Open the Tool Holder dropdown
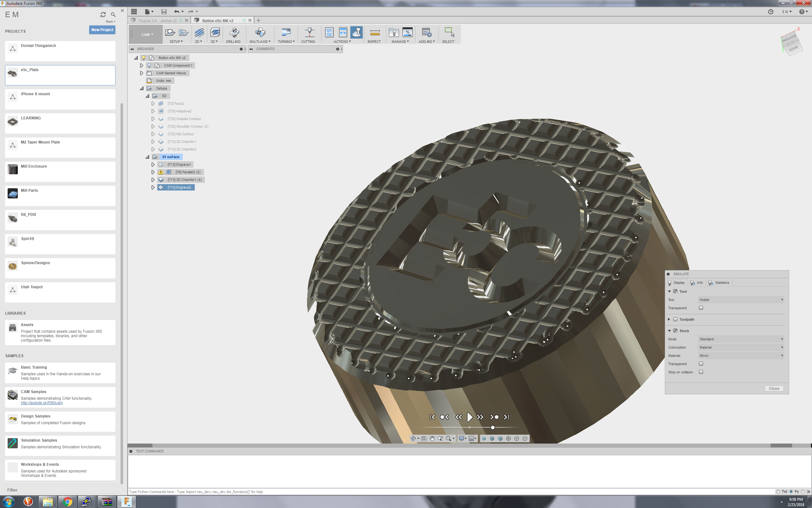 pyautogui.click(x=741, y=300)
